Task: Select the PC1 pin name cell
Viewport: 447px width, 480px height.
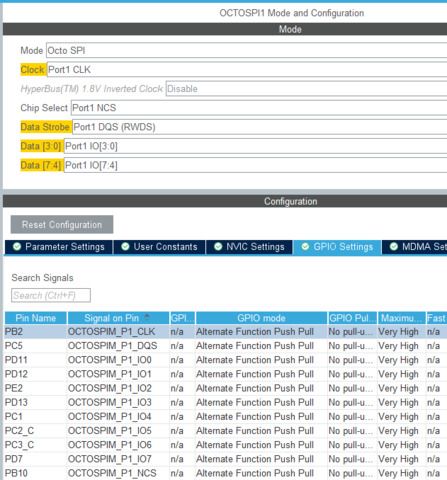Action: pos(35,417)
